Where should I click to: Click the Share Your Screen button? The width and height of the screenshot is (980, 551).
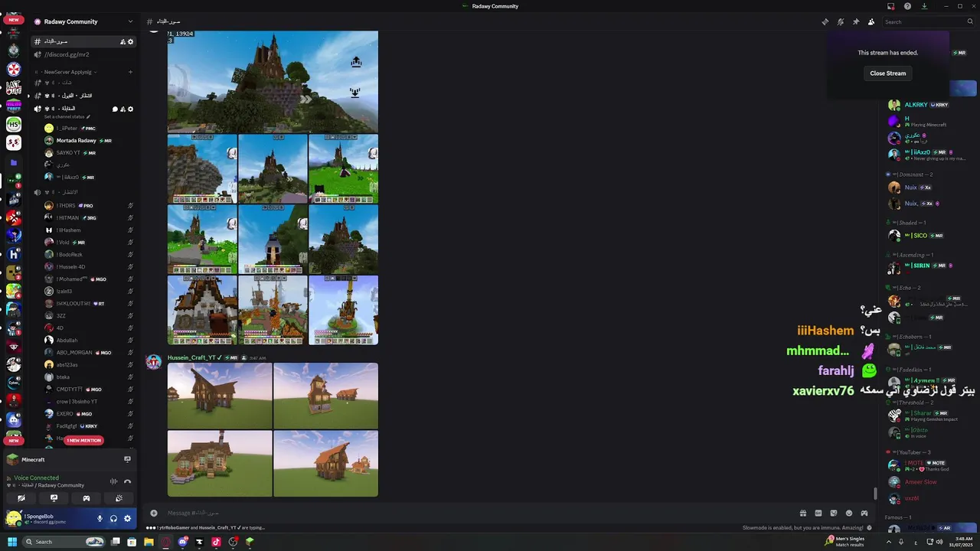[x=54, y=498]
